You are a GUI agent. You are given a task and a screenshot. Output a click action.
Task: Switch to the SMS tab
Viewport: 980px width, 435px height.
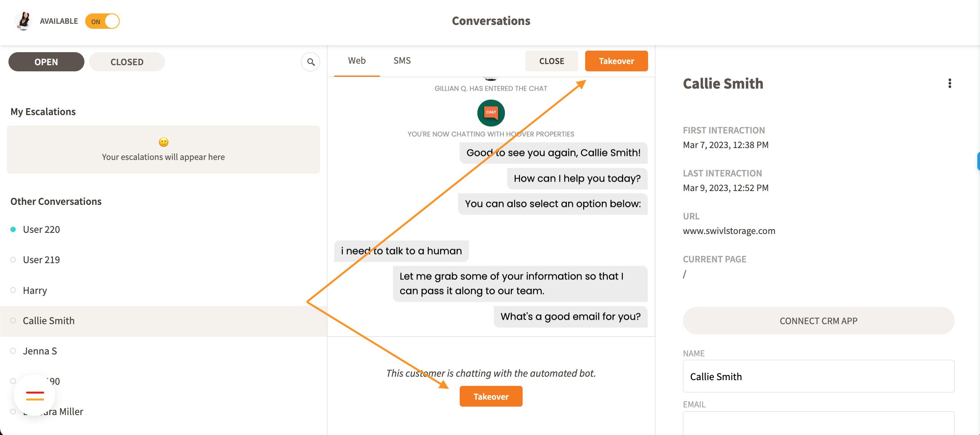402,61
